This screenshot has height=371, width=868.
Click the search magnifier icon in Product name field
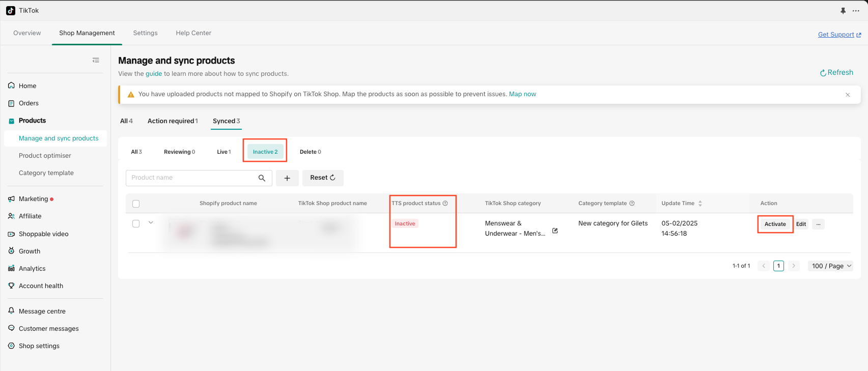[x=262, y=178]
